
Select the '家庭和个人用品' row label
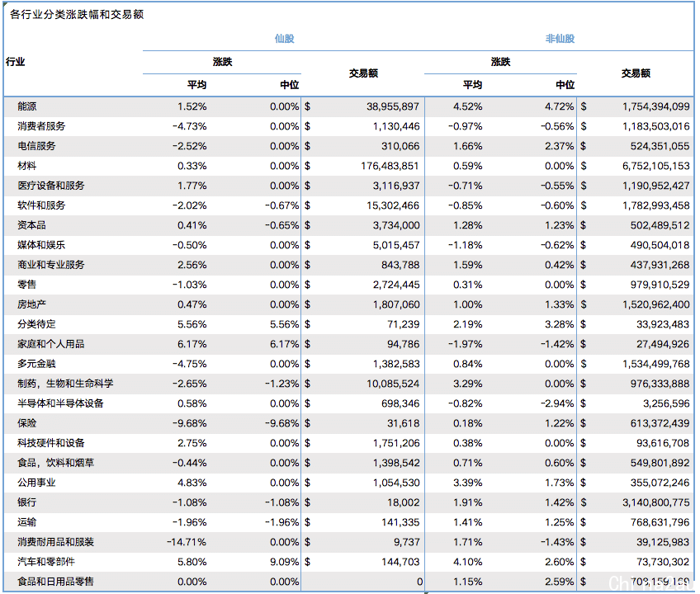pyautogui.click(x=51, y=344)
